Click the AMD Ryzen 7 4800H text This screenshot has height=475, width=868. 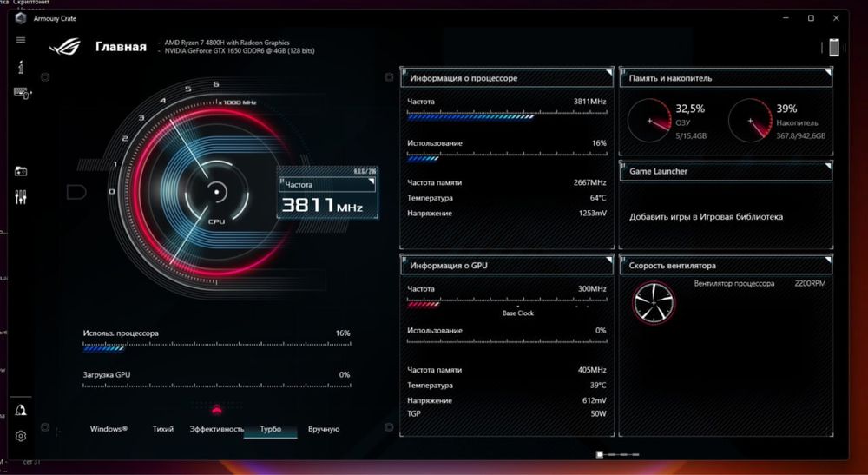click(227, 43)
